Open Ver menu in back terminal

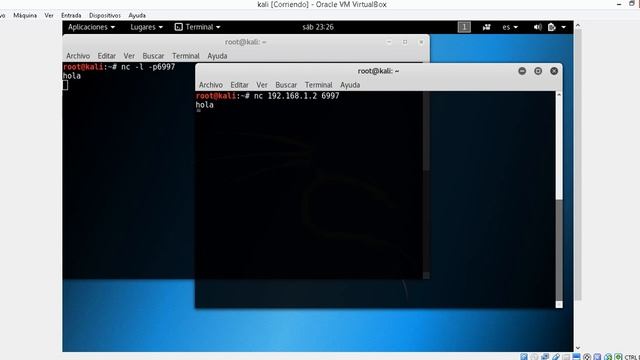click(x=129, y=56)
